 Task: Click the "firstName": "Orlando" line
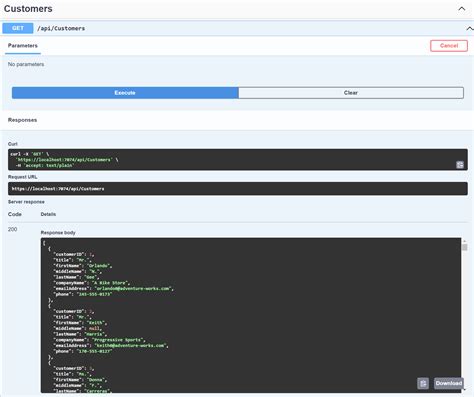coord(83,266)
